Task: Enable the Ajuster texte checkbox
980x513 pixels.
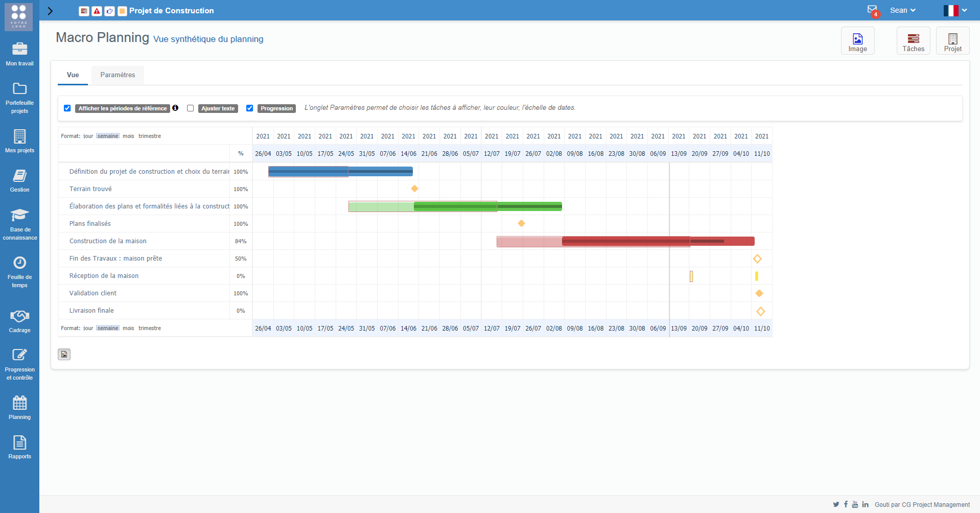Action: point(190,108)
